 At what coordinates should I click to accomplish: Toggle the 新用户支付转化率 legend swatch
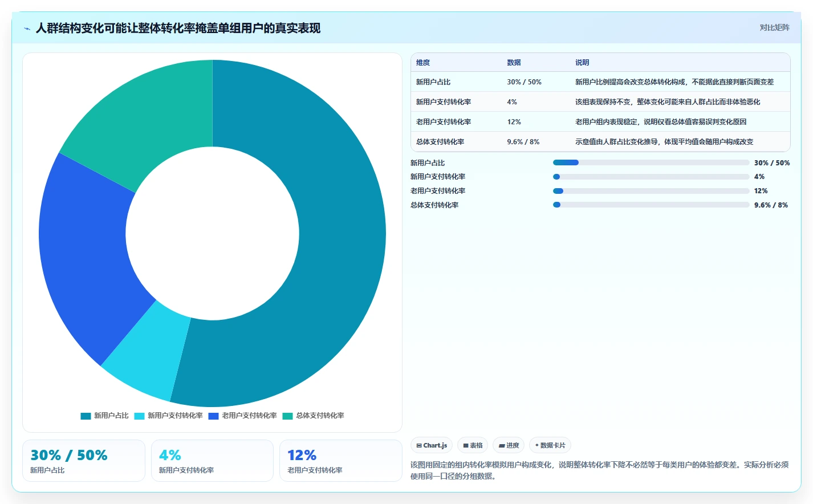(139, 416)
